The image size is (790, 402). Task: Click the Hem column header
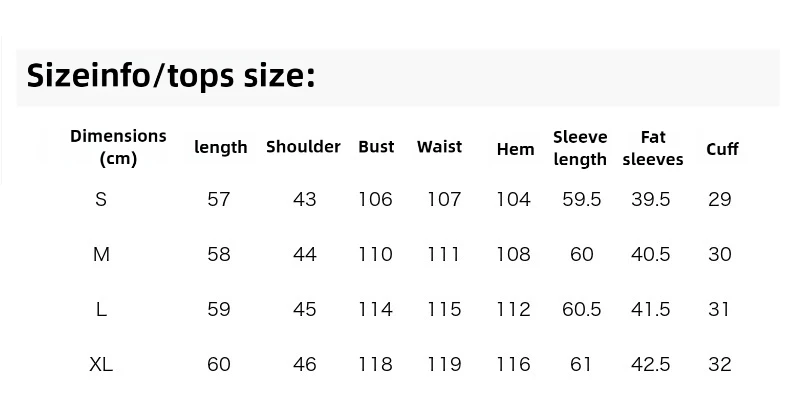click(x=515, y=149)
